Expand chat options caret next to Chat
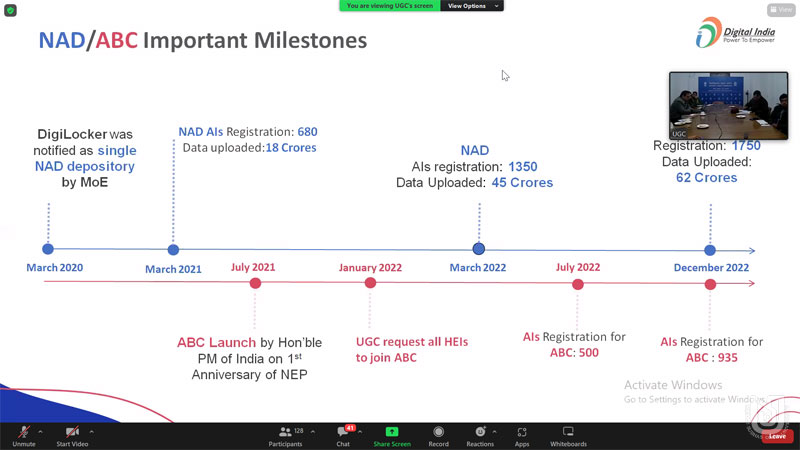The image size is (800, 450). pos(360,432)
